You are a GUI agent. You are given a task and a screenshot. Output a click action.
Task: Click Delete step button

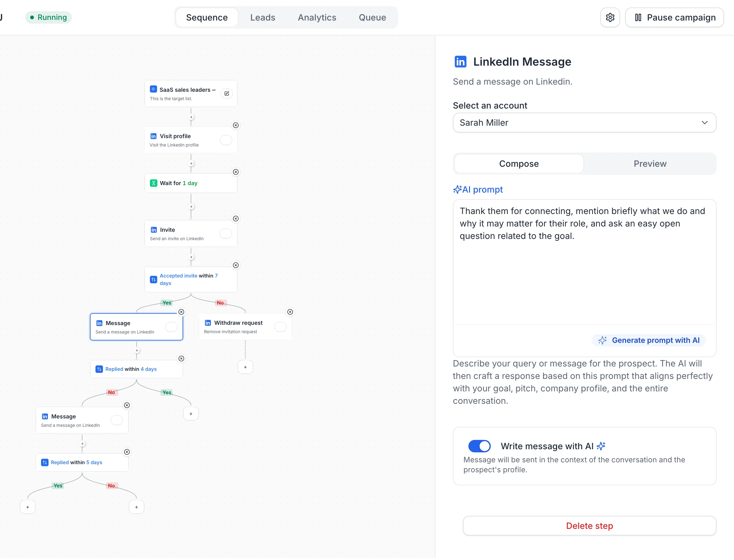click(589, 526)
